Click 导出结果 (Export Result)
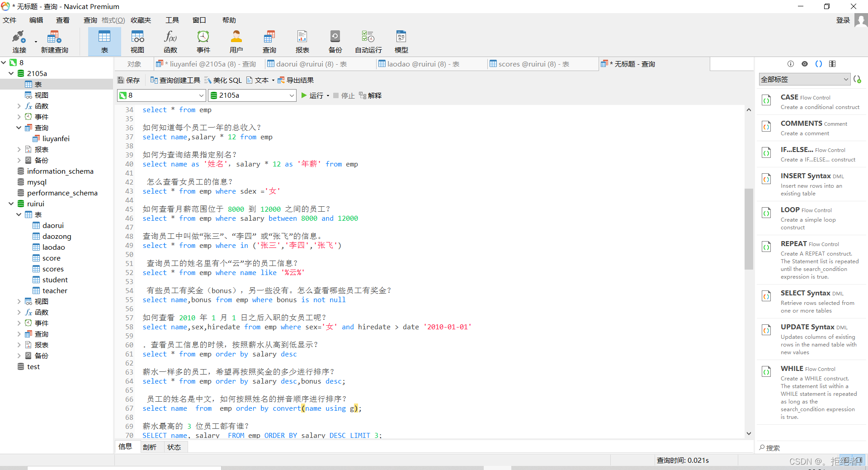 point(296,80)
